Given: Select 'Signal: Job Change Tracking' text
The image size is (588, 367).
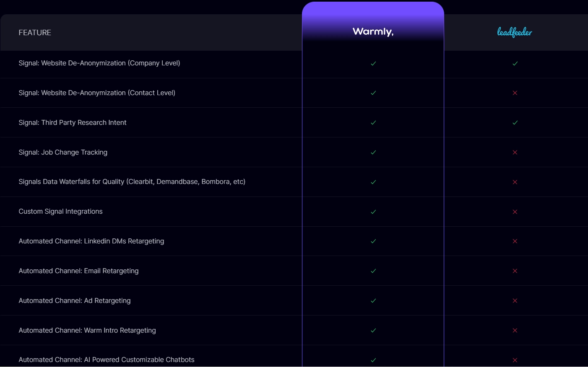Looking at the screenshot, I should coord(63,152).
